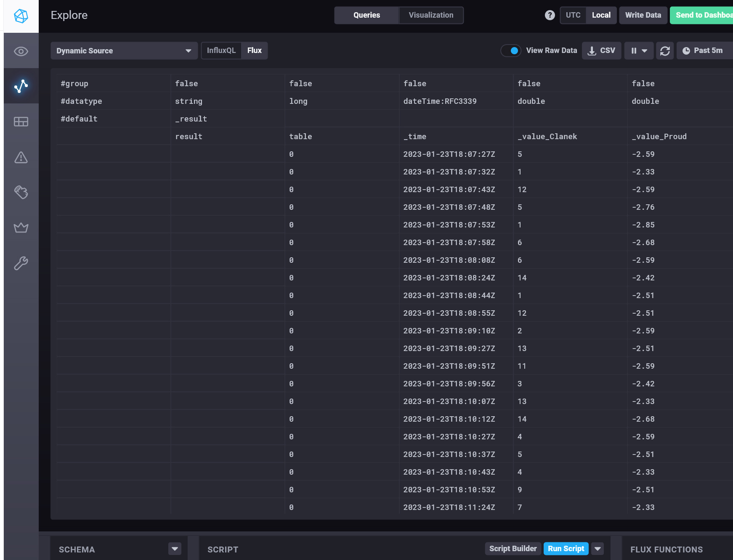This screenshot has width=733, height=560.
Task: Open the Admin crown icon
Action: [21, 228]
